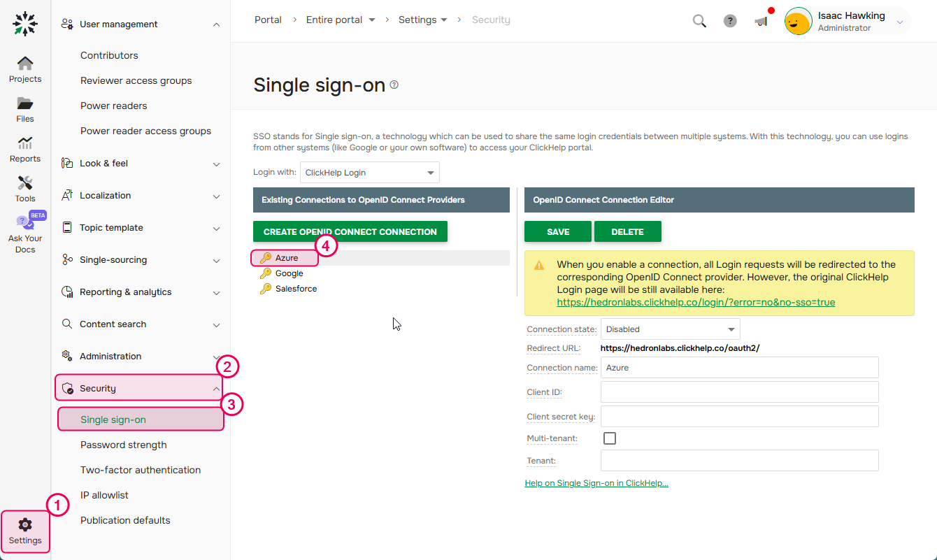Viewport: 937px width, 560px height.
Task: Select the Google connection in the list
Action: 289,273
